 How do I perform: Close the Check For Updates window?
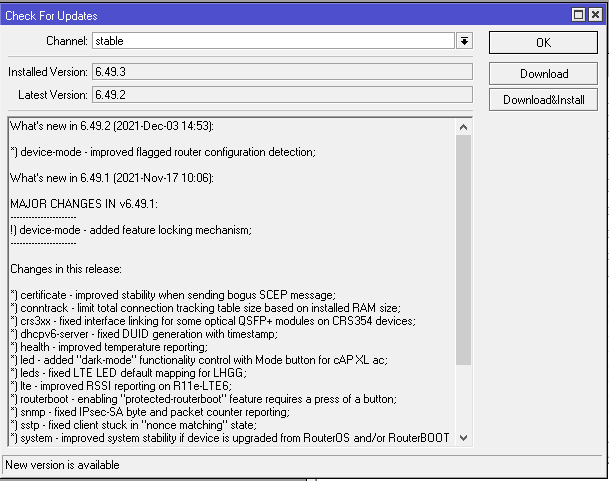coord(595,15)
